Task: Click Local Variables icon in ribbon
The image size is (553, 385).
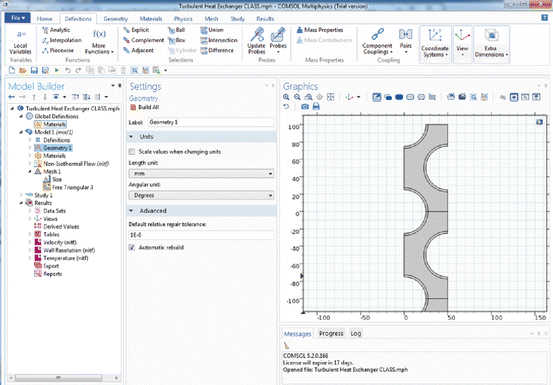Action: click(20, 42)
